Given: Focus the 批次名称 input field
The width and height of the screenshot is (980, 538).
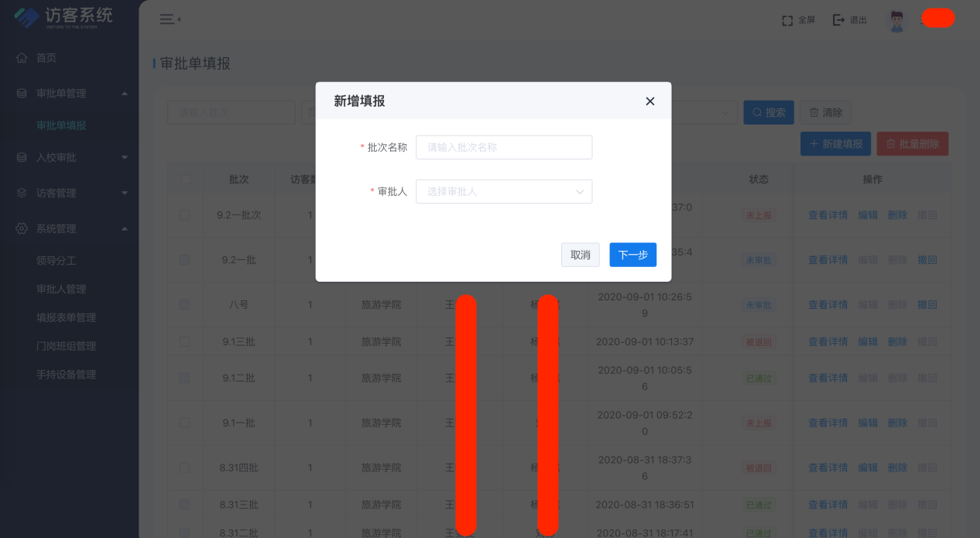Looking at the screenshot, I should [x=504, y=147].
